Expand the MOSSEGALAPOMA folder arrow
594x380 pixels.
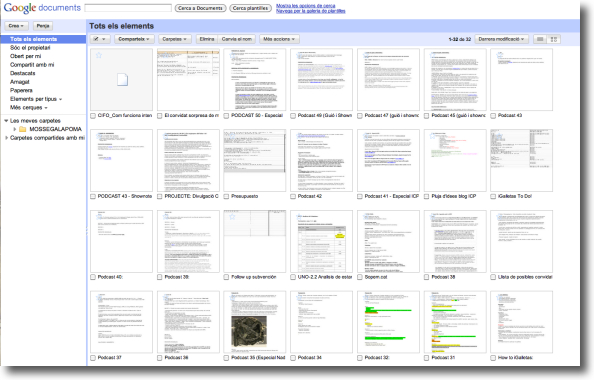[15, 129]
